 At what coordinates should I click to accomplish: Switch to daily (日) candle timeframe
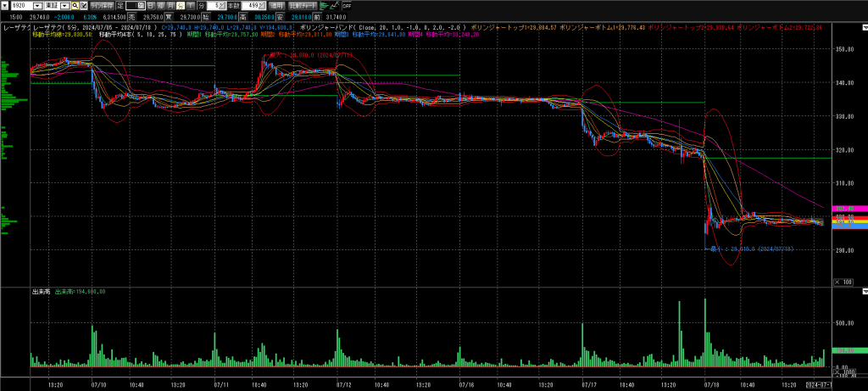[150, 5]
